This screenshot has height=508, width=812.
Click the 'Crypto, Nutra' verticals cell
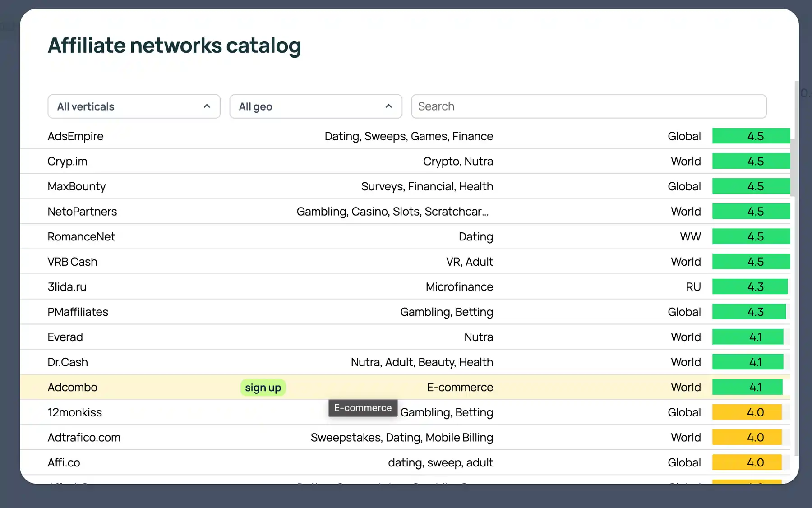pos(458,162)
